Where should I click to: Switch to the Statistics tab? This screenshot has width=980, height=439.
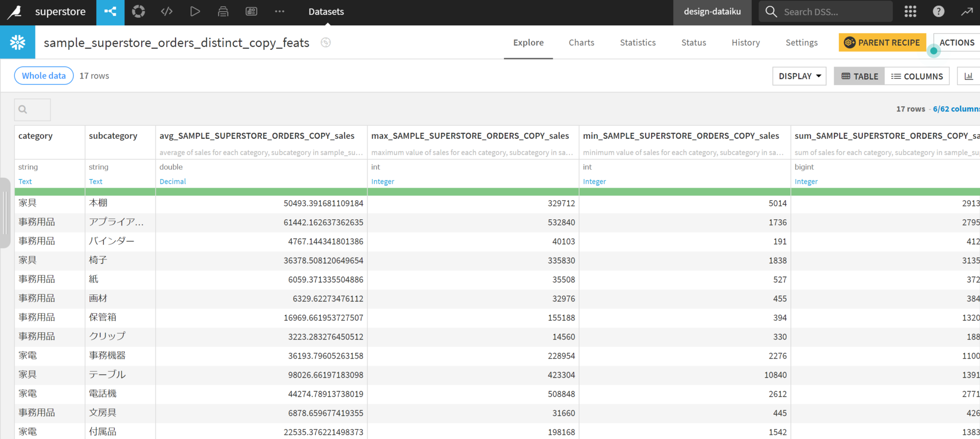click(x=637, y=43)
